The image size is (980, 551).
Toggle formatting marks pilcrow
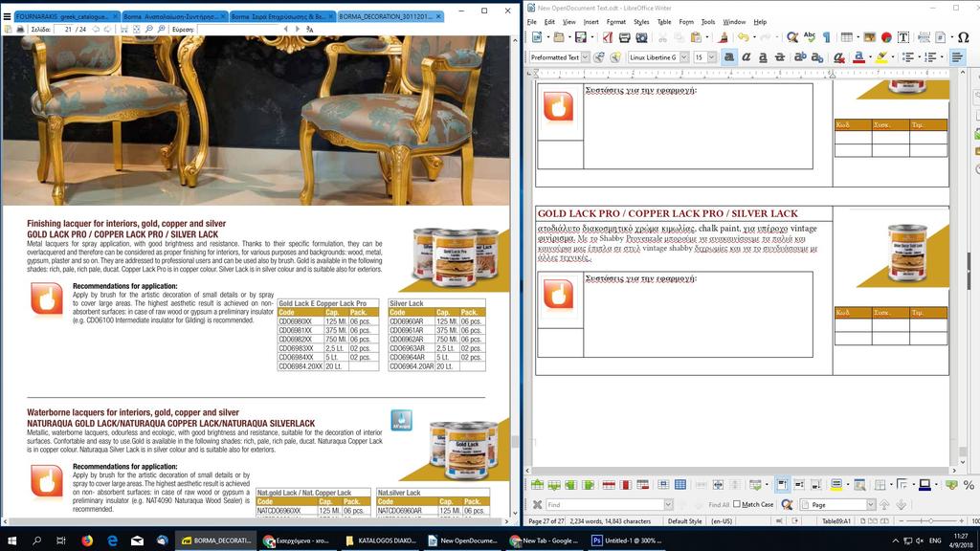tap(827, 37)
